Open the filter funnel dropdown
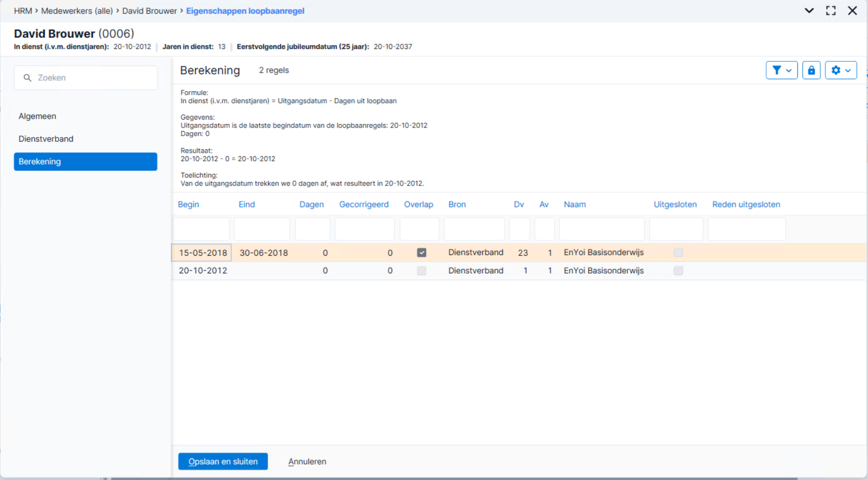The width and height of the screenshot is (868, 480). (x=781, y=71)
